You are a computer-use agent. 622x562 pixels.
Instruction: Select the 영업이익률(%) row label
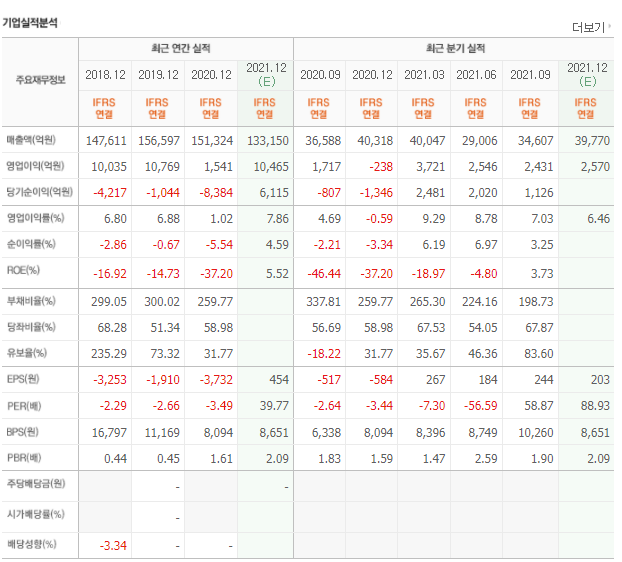(35, 218)
